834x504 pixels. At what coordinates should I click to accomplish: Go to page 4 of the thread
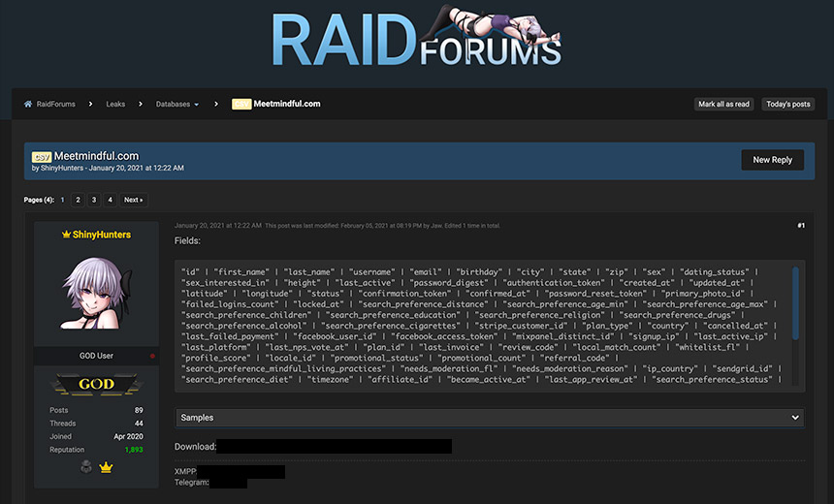[x=110, y=200]
